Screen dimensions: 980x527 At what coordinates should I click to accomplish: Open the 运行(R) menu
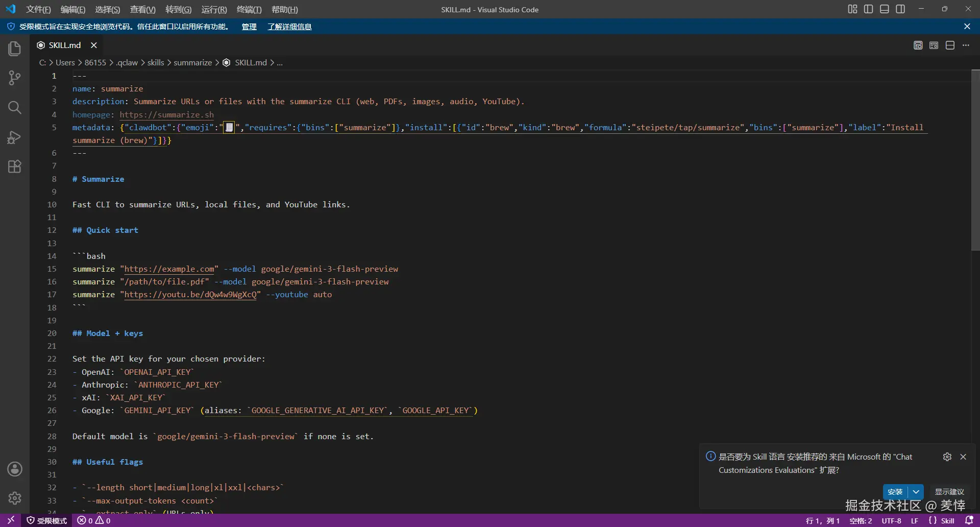[214, 9]
